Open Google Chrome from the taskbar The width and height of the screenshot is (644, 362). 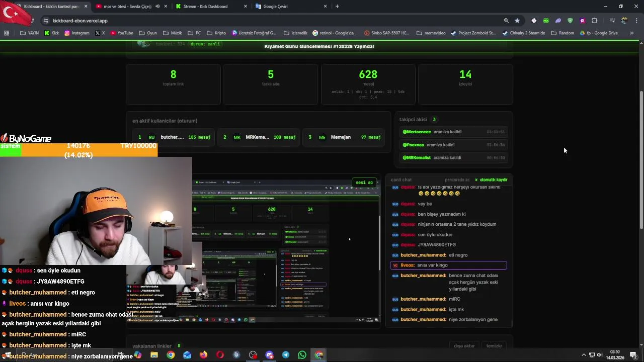click(171, 355)
